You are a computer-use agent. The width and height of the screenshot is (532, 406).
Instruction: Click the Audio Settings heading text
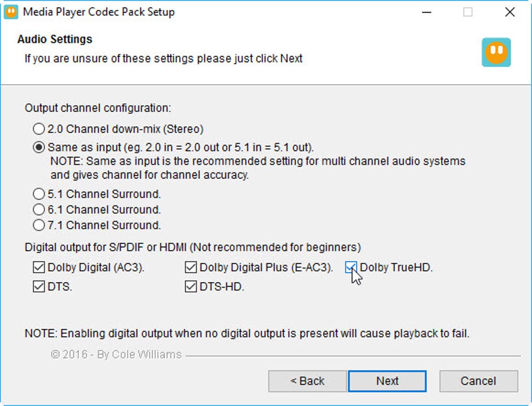click(x=55, y=39)
